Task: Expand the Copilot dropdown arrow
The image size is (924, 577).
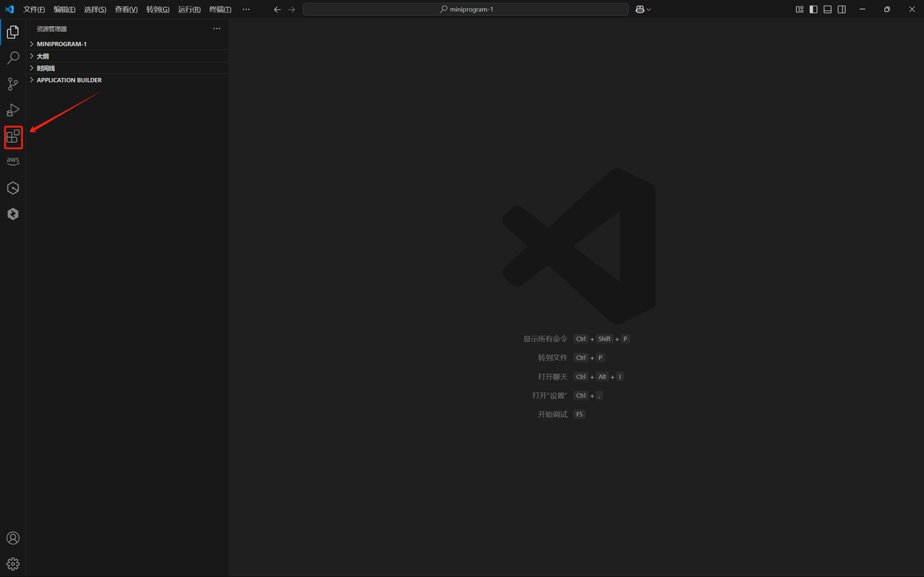Action: (649, 9)
